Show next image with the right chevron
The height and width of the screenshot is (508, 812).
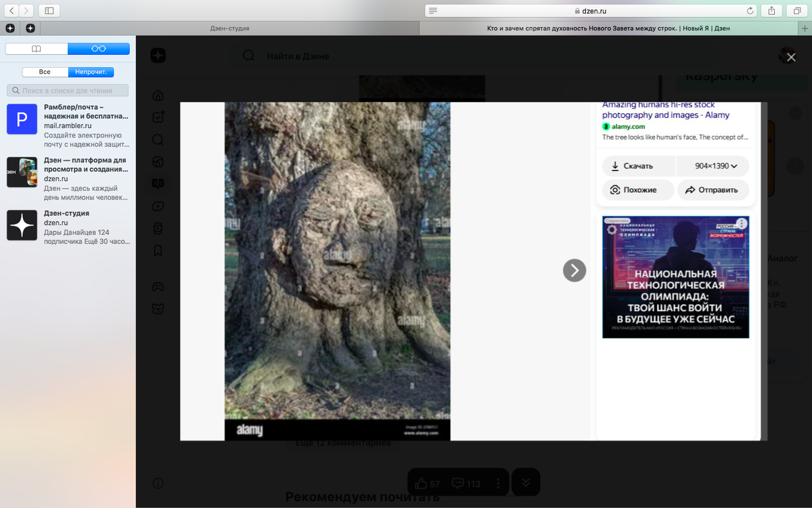click(x=574, y=270)
